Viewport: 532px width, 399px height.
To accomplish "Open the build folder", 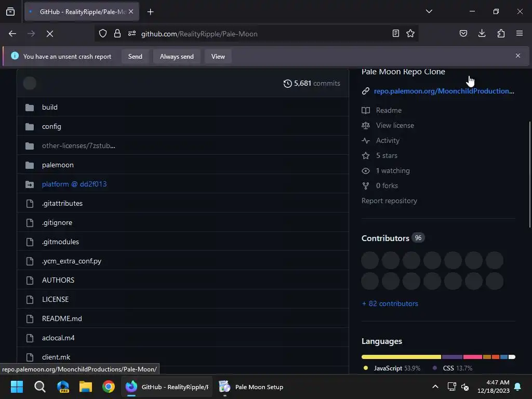I will click(50, 107).
